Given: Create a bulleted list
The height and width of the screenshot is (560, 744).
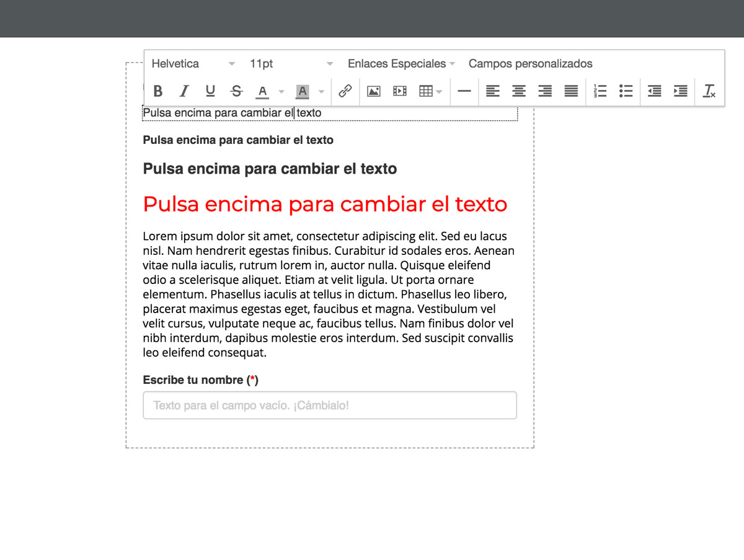Looking at the screenshot, I should point(626,91).
